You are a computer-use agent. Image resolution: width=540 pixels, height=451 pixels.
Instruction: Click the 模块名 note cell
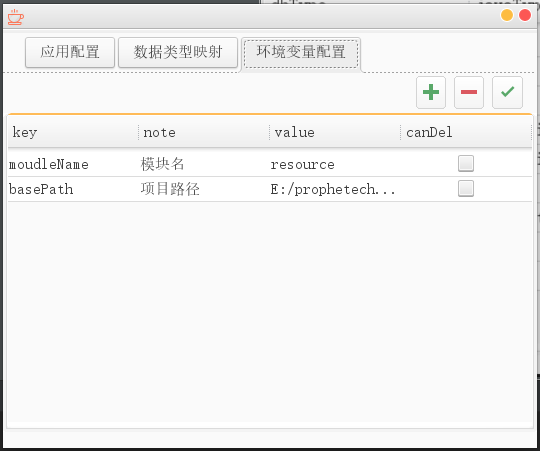click(x=204, y=164)
